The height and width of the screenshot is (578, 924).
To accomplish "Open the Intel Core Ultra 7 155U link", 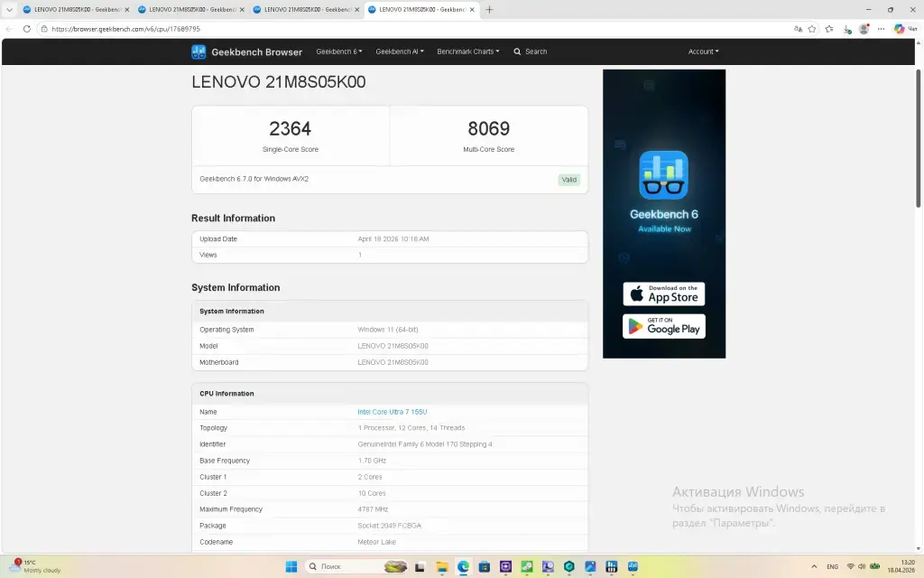I will [392, 412].
